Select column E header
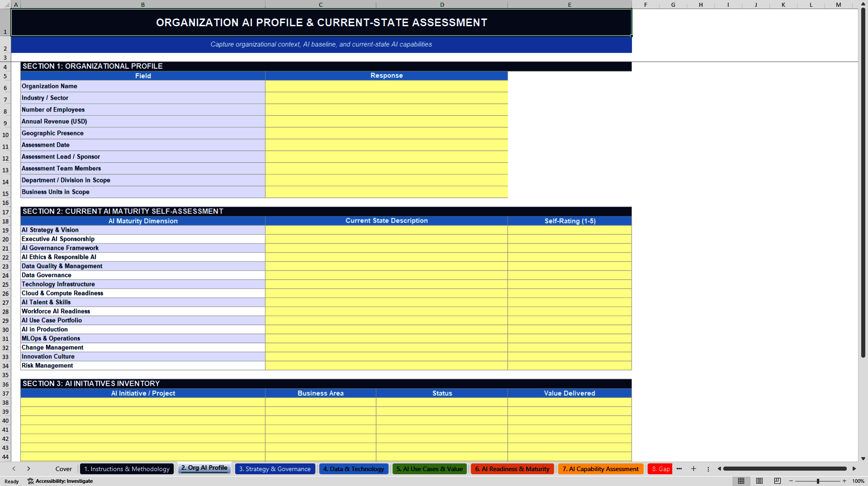868x486 pixels. 570,5
